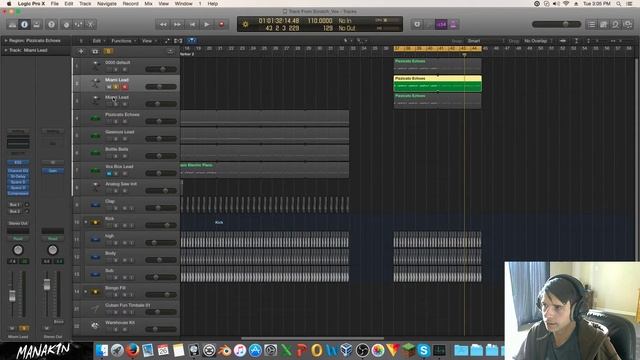Click the Bottle Bells track instrument icon
Image resolution: width=640 pixels, height=360 pixels.
pyautogui.click(x=95, y=153)
